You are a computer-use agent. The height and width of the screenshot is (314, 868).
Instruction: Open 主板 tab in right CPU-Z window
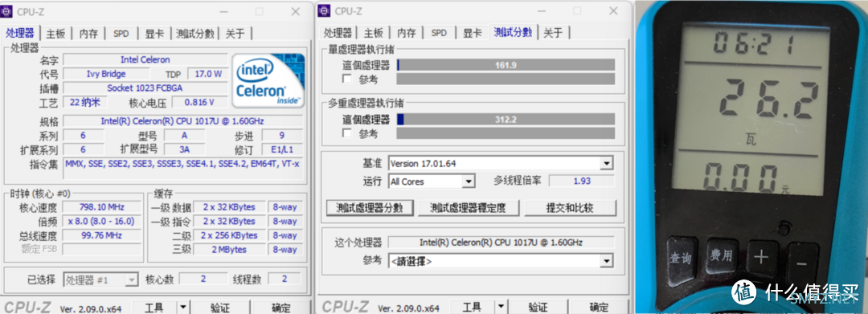pos(374,33)
